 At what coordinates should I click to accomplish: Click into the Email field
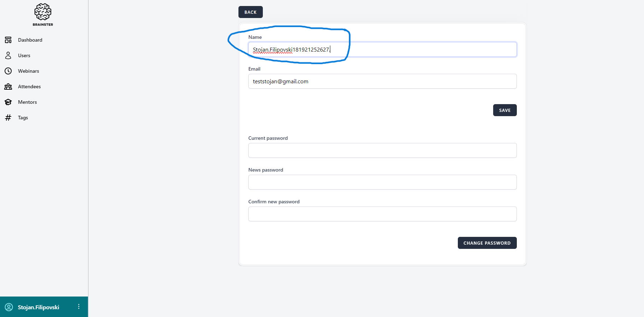[x=382, y=81]
